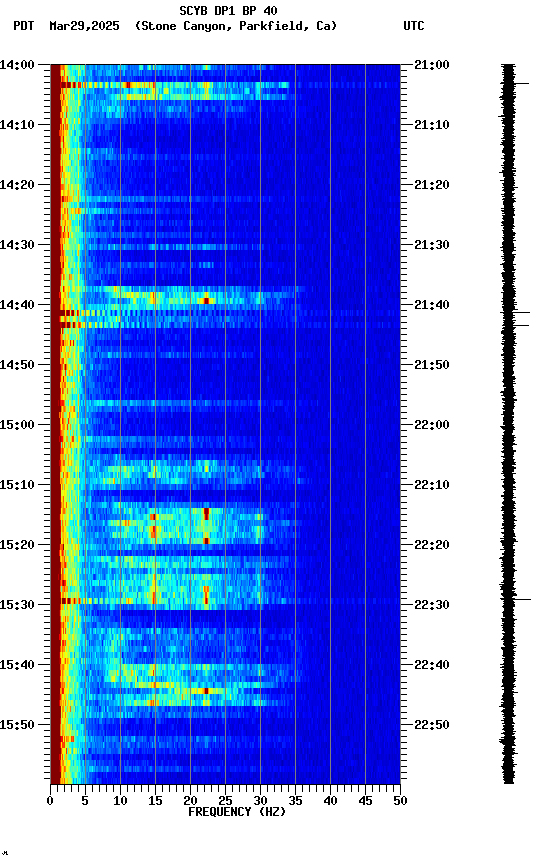Image resolution: width=552 pixels, height=864 pixels.
Task: Click the '20' frequency axis label
Action: (x=190, y=802)
